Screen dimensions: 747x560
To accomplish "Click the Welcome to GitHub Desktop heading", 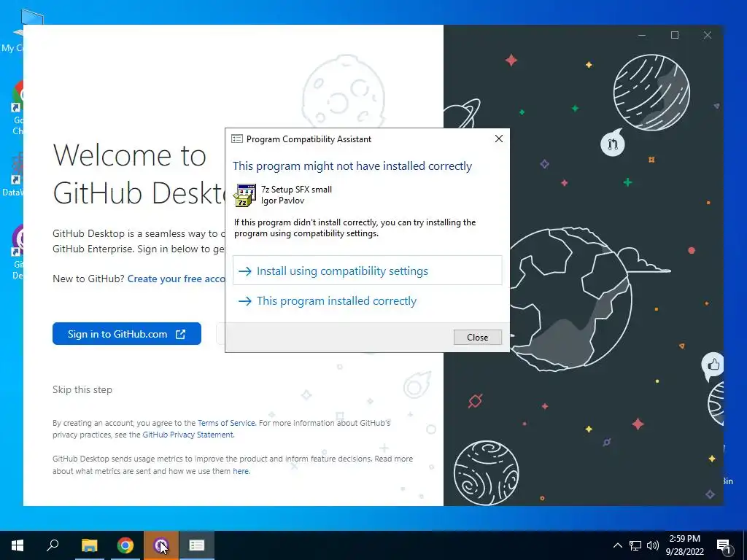I will (x=139, y=174).
